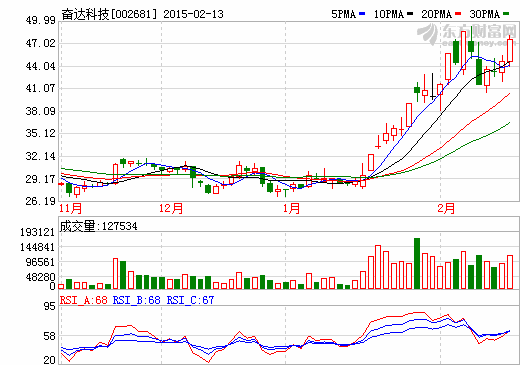
Task: Select the date 2015-02-13 in the header
Action: point(193,14)
